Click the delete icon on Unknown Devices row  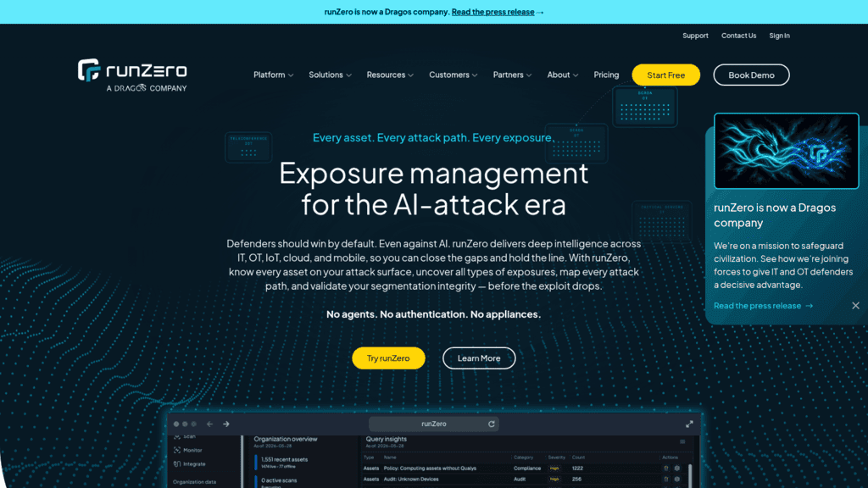pos(666,480)
